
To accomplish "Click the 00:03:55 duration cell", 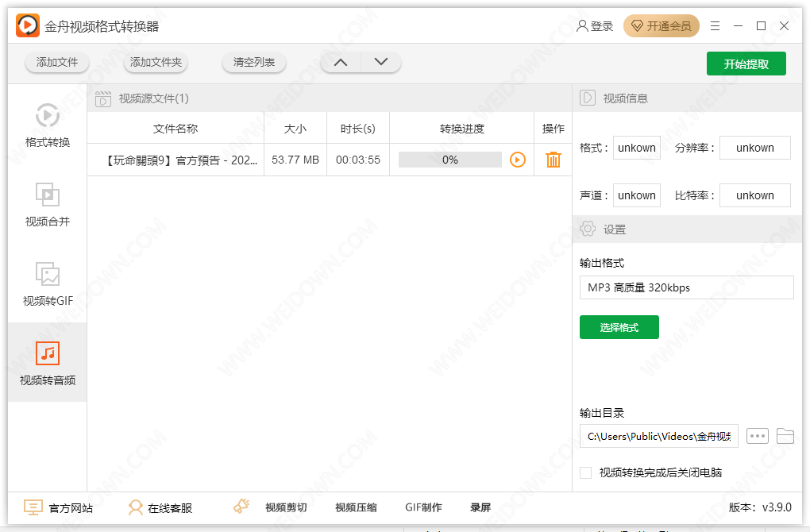I will point(358,160).
